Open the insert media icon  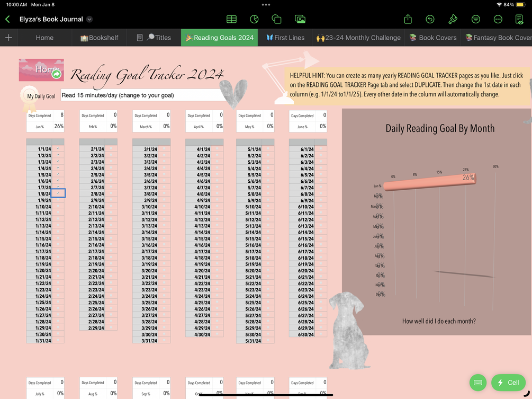[300, 20]
